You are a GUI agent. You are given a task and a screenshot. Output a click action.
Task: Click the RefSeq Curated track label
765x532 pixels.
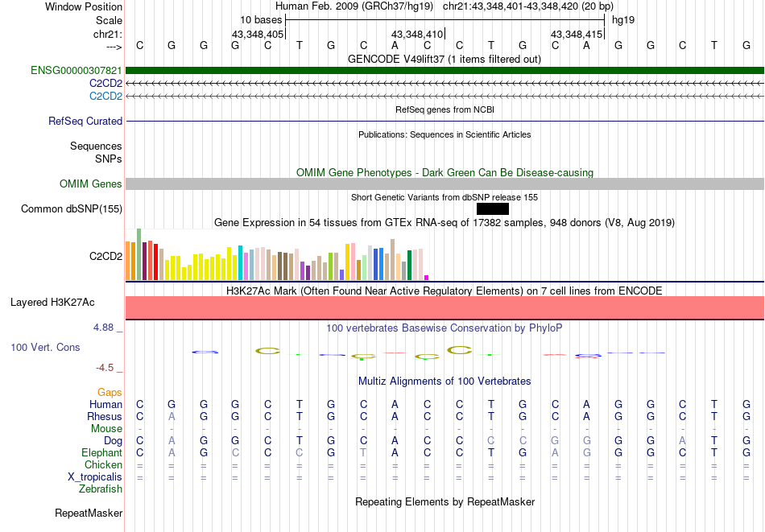(x=85, y=121)
